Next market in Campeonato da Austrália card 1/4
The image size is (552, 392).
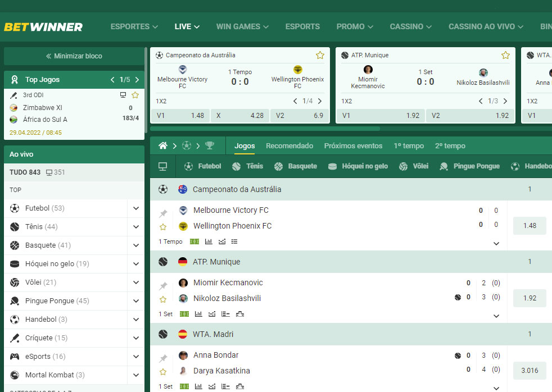point(320,101)
